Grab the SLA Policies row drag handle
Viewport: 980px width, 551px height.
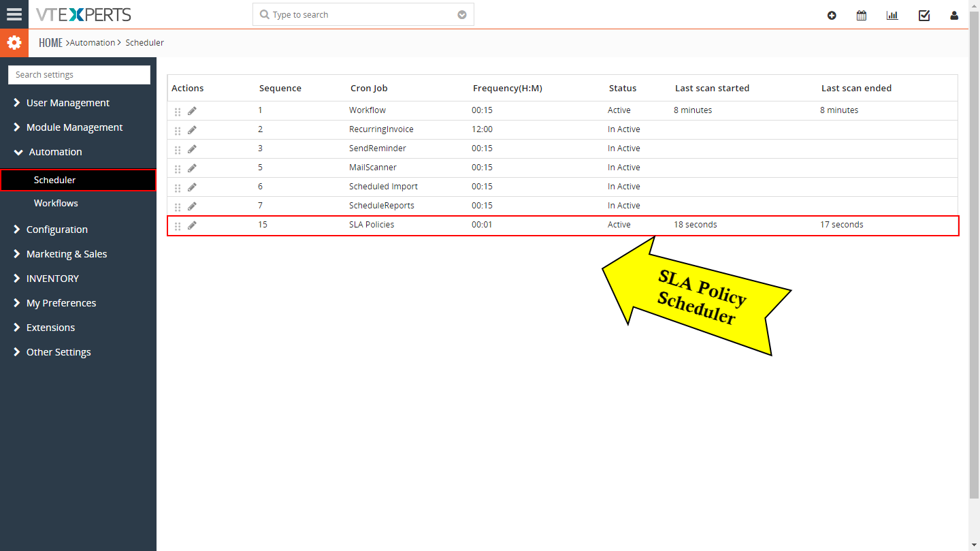(x=178, y=226)
